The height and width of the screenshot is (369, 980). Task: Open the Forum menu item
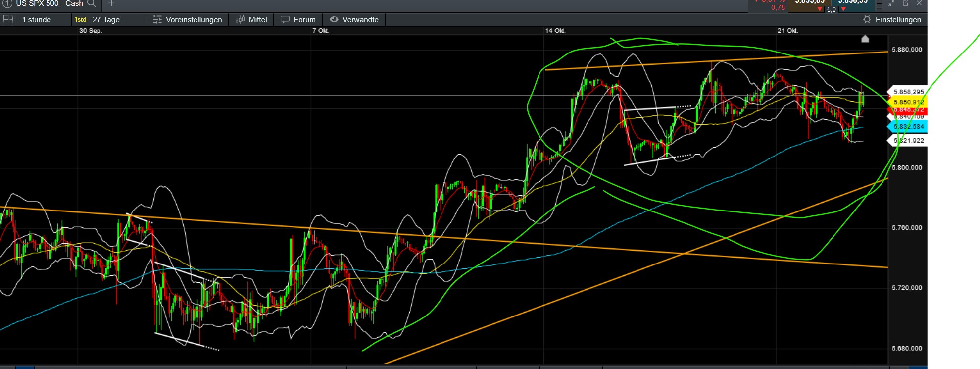298,20
